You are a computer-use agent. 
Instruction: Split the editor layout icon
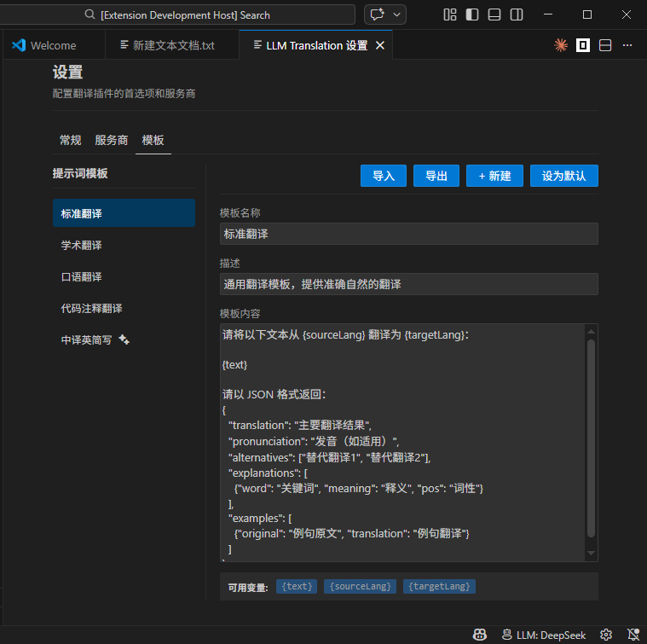tap(605, 45)
